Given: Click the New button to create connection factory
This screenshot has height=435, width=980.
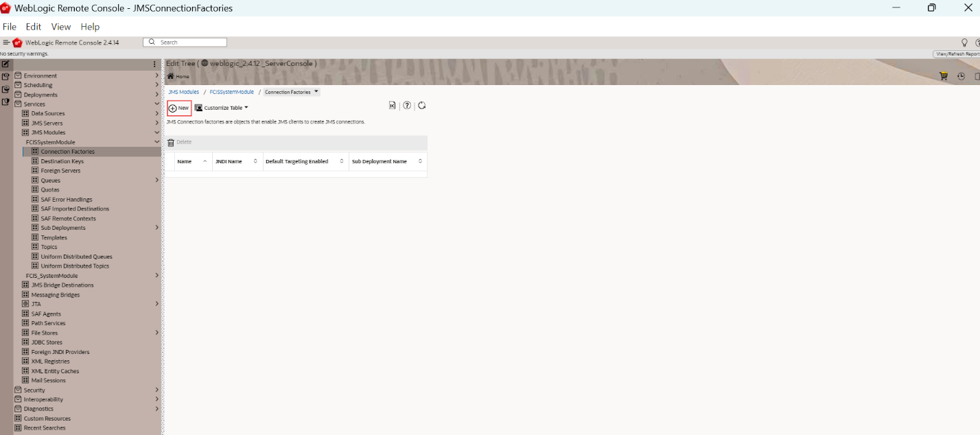Looking at the screenshot, I should [x=178, y=107].
